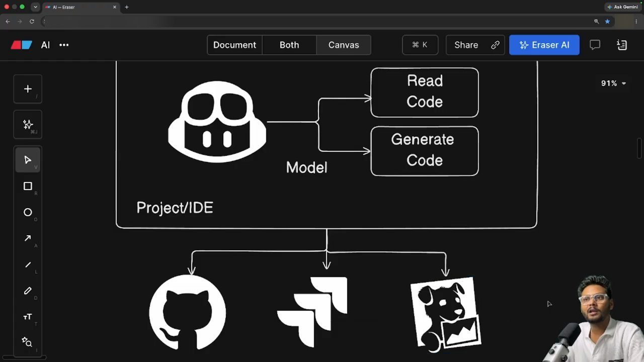The width and height of the screenshot is (644, 362).
Task: Open a new browser tab
Action: tap(126, 7)
